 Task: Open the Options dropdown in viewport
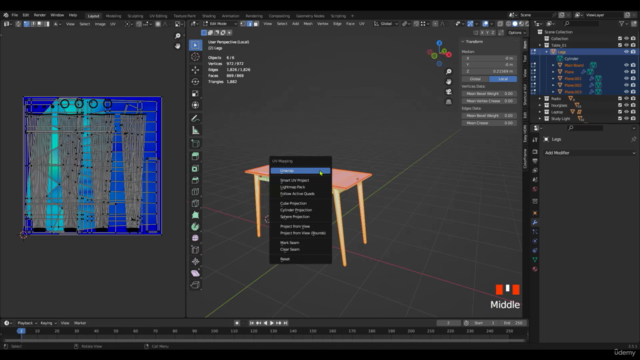pyautogui.click(x=517, y=33)
